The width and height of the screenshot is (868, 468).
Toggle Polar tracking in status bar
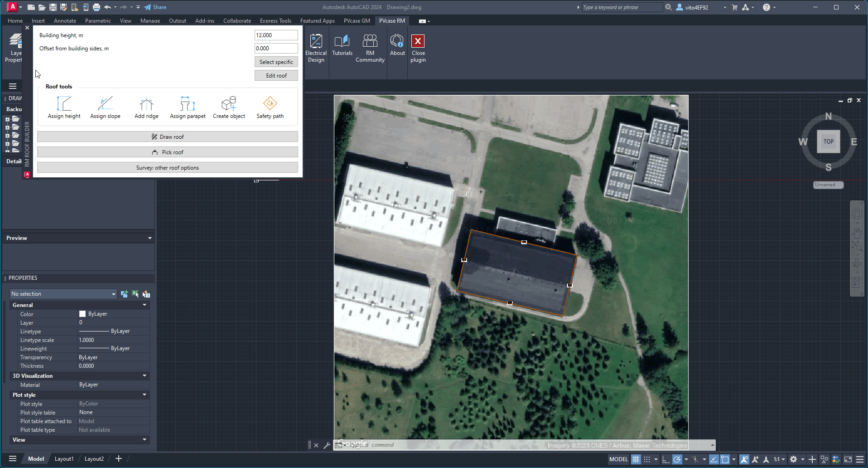pos(677,459)
